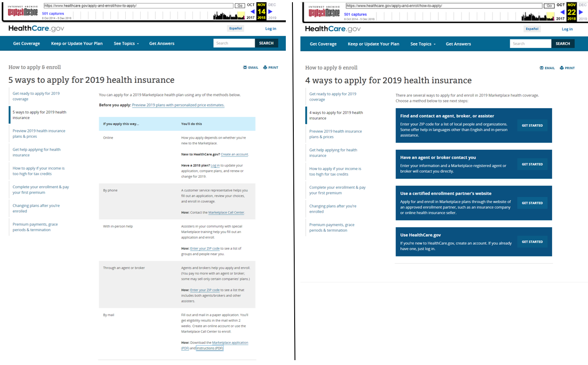Viewport: 588px width, 365px height.
Task: Open Get Answers in the right page navigation
Action: click(x=458, y=44)
